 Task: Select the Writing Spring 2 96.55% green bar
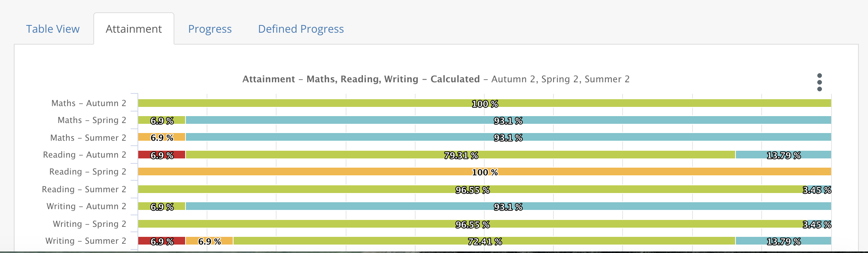click(472, 224)
